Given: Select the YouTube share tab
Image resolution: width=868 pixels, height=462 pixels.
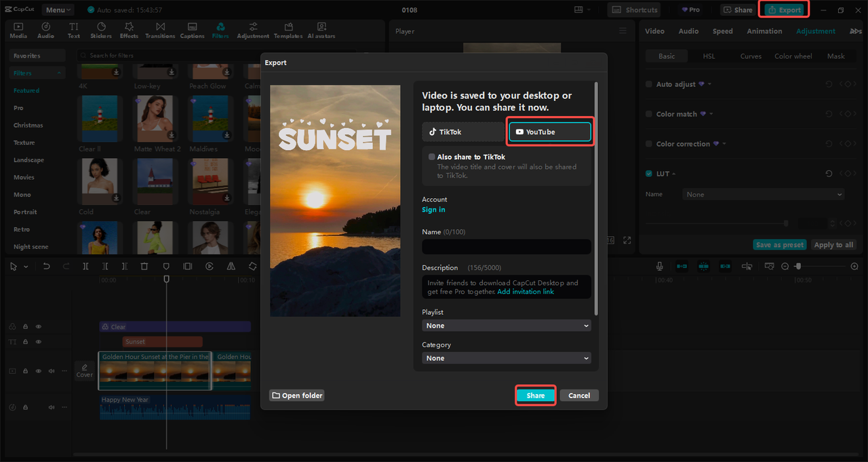Looking at the screenshot, I should point(550,132).
